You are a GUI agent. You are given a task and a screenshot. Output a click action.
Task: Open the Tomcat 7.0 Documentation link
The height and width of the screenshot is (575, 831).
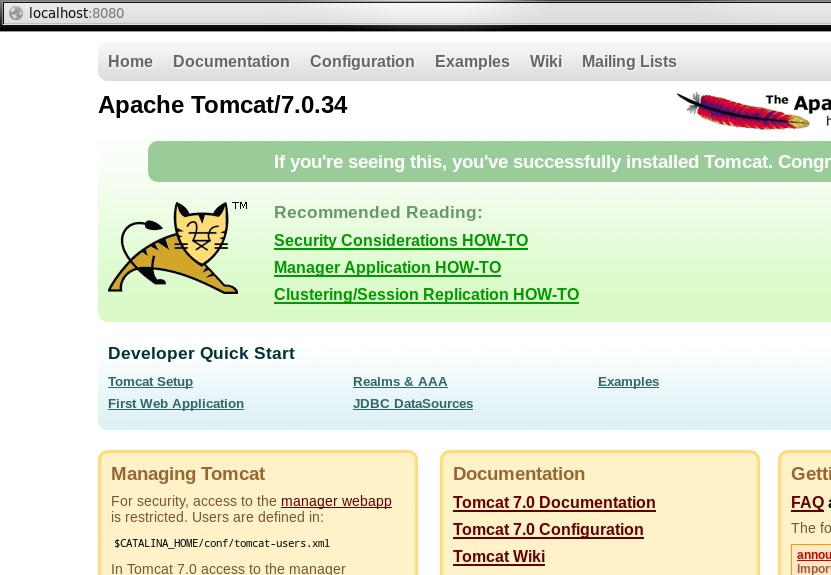point(554,502)
